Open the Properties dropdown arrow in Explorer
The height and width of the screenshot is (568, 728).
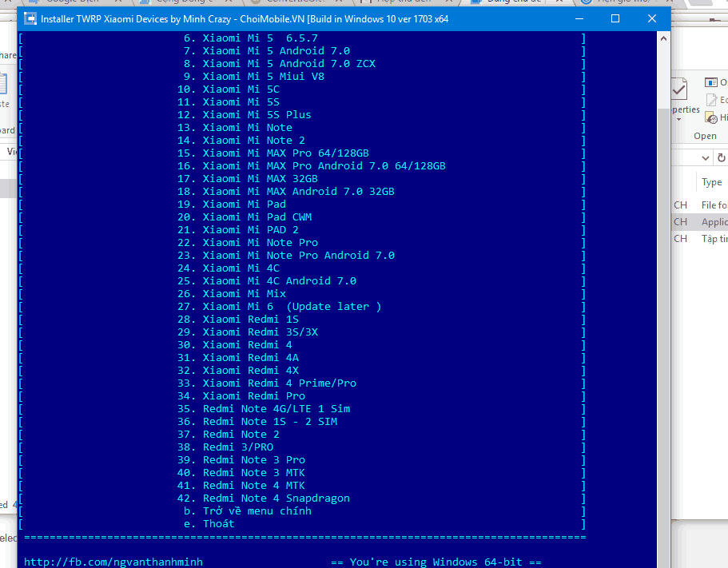click(x=678, y=120)
